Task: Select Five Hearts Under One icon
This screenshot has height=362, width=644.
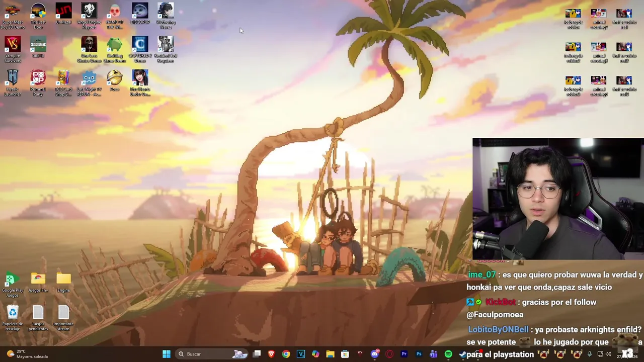Action: click(140, 83)
